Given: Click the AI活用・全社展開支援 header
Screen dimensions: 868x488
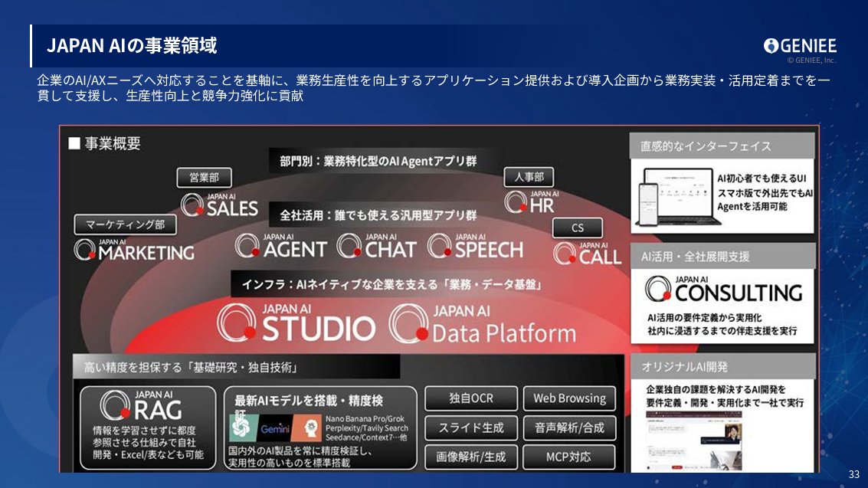Looking at the screenshot, I should tap(722, 256).
